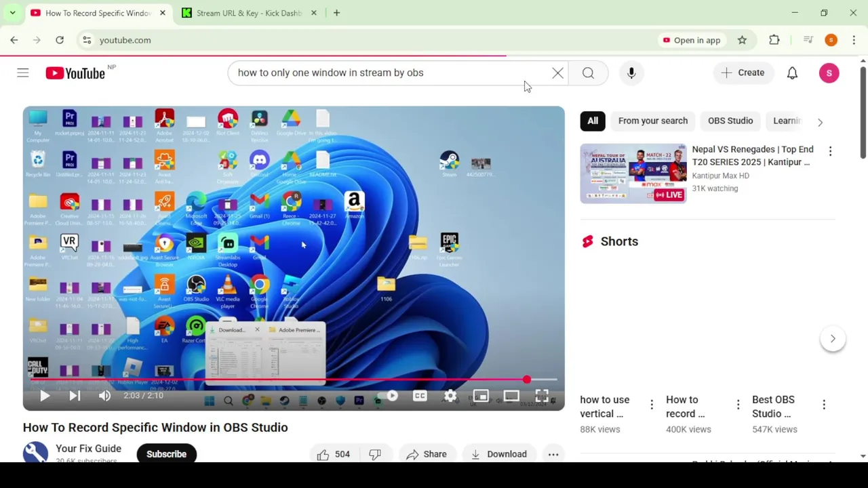This screenshot has width=868, height=488.
Task: Go to the YouTube home logo
Action: tap(75, 73)
